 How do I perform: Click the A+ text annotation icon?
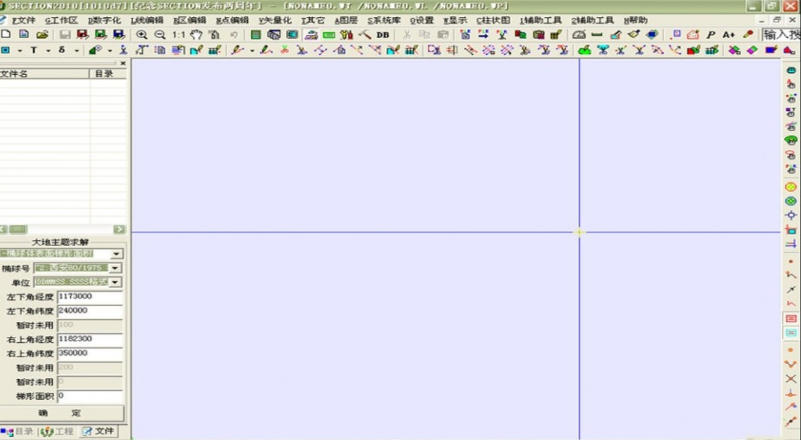[x=728, y=34]
